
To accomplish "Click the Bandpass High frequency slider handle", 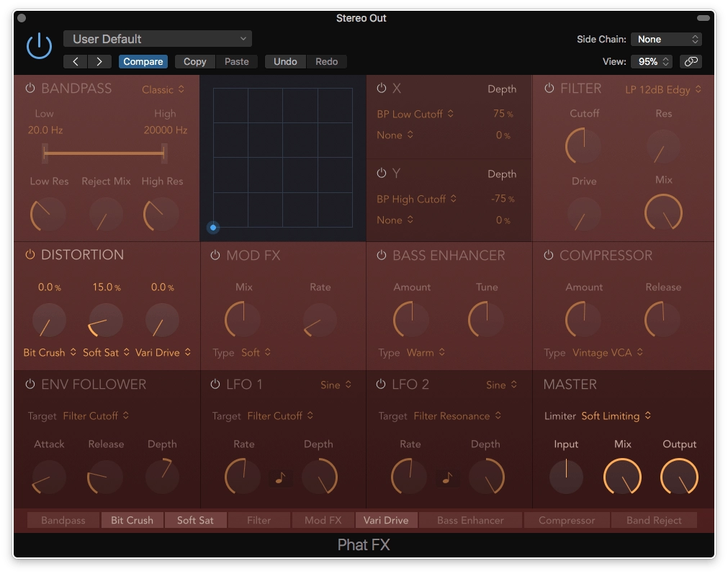I will [x=164, y=153].
